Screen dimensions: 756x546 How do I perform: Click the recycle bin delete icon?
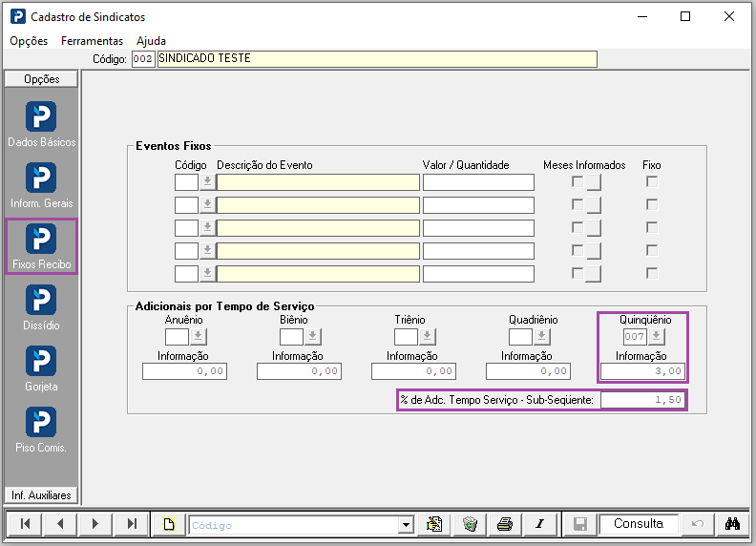click(x=470, y=524)
